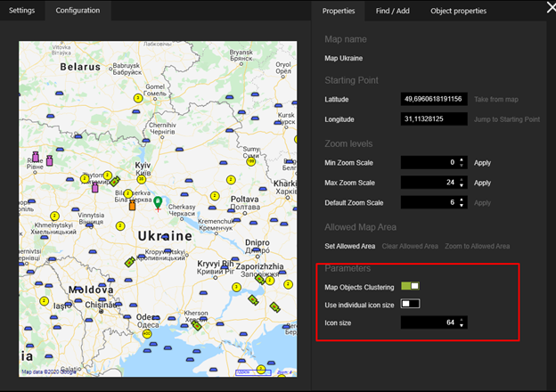556x392 pixels.
Task: Click Clear Allowed Area
Action: point(410,246)
